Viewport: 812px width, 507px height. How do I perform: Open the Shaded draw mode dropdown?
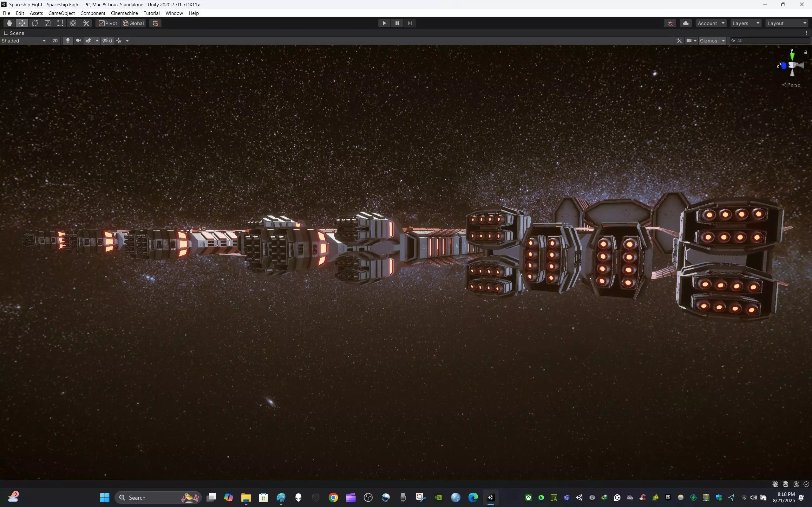click(x=23, y=41)
